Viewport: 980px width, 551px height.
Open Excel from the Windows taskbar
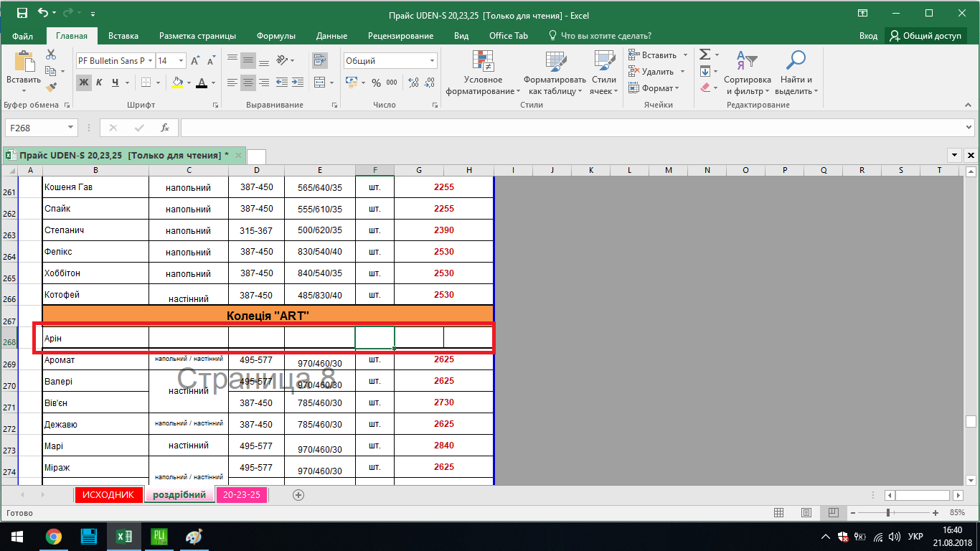click(x=124, y=537)
